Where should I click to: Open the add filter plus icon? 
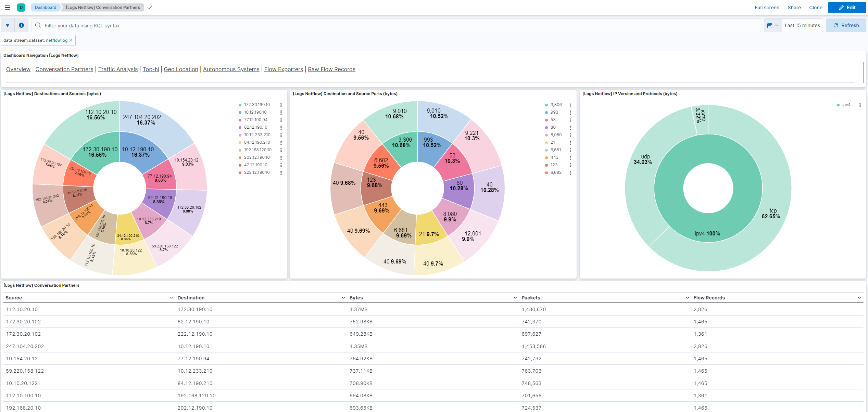point(21,25)
